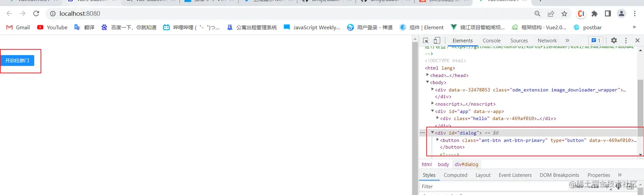Switch to the Console tab
The width and height of the screenshot is (644, 195).
(492, 41)
